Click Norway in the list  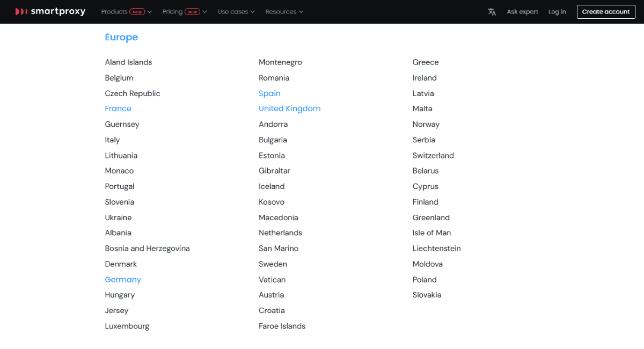tap(426, 124)
